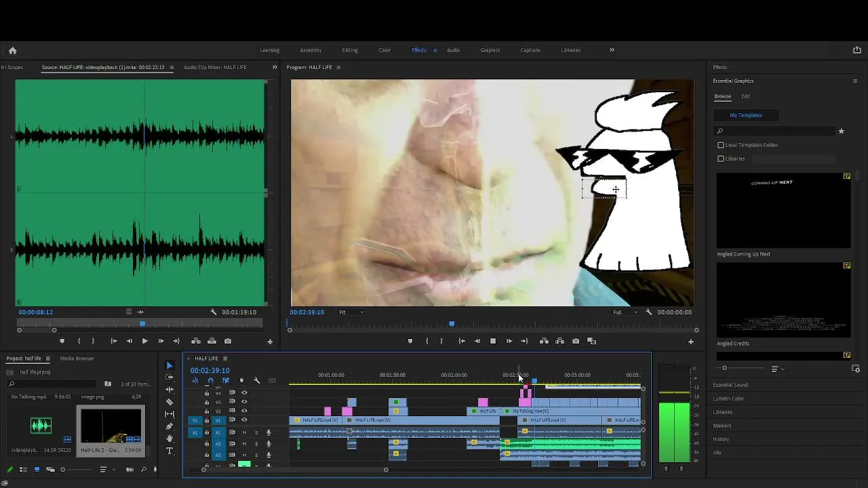The image size is (868, 488).
Task: Open the Full playback resolution dropdown
Action: coord(625,312)
